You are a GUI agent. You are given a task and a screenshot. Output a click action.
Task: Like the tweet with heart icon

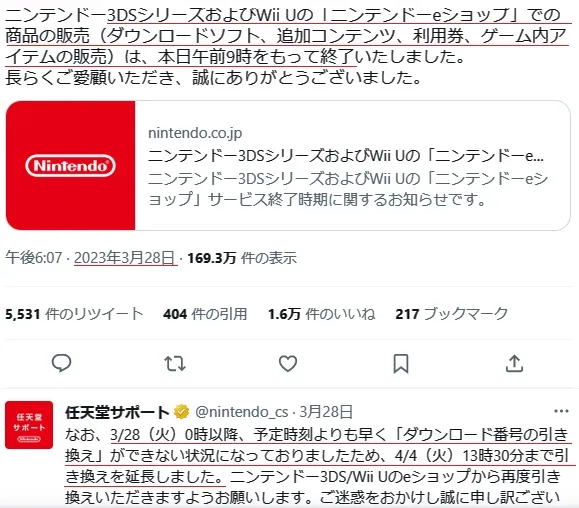pyautogui.click(x=288, y=363)
